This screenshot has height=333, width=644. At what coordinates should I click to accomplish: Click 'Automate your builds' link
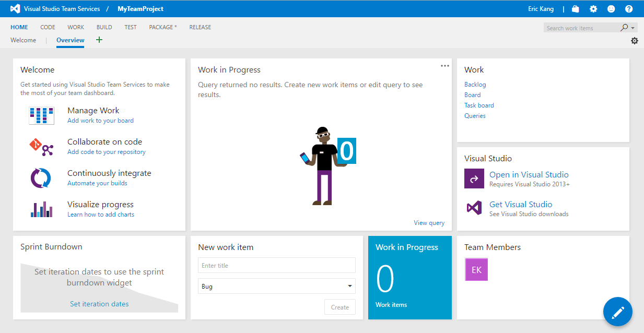click(97, 183)
